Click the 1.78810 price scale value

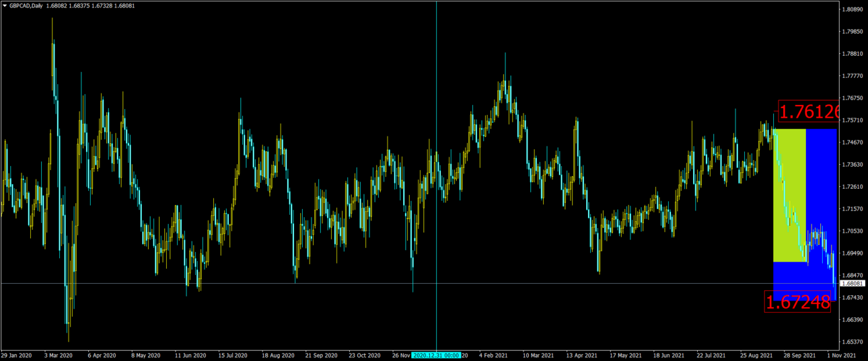852,54
